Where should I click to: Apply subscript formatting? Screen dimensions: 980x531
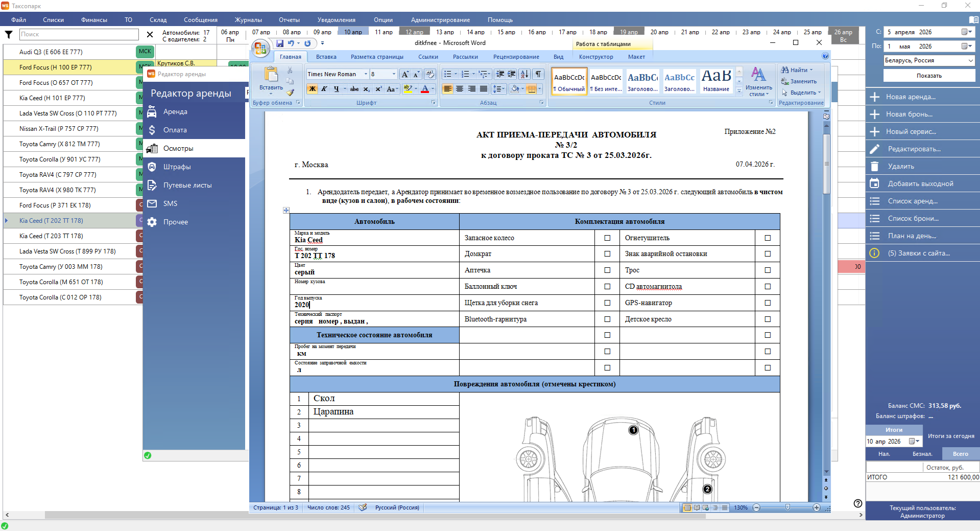coord(367,89)
